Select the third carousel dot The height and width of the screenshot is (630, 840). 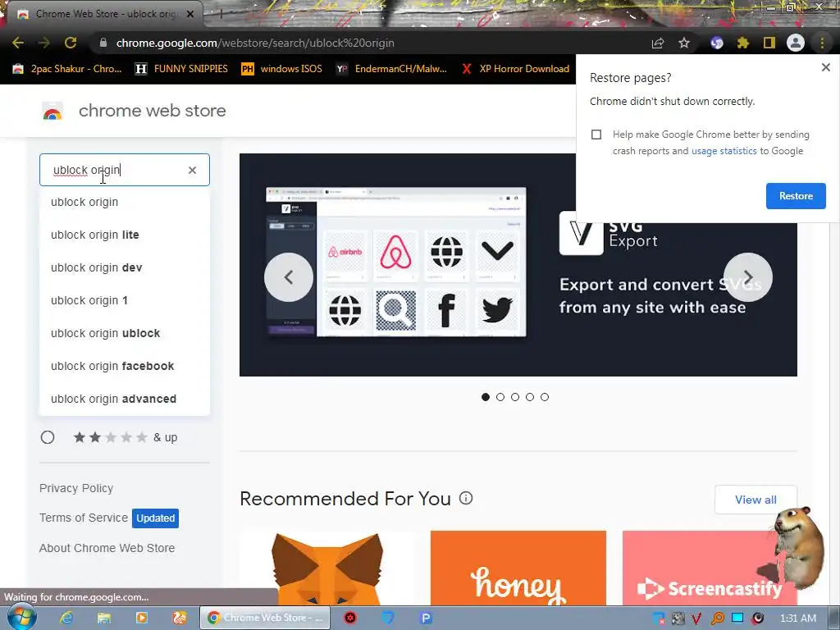(x=515, y=397)
